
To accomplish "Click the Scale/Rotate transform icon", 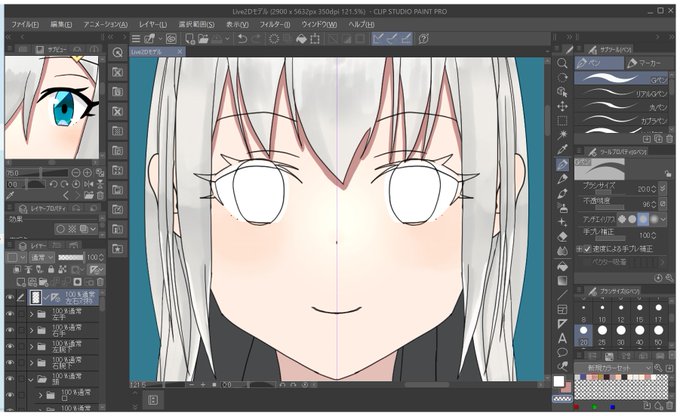I will point(315,39).
